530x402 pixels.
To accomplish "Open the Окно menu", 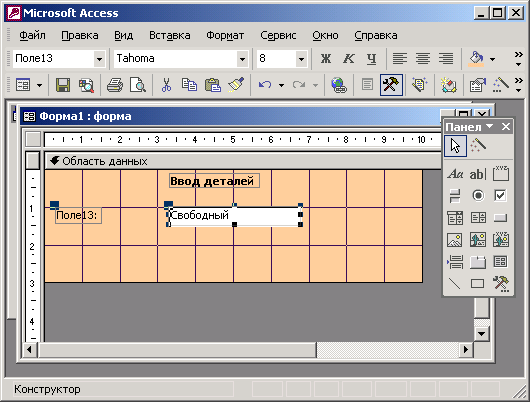I will coord(325,36).
